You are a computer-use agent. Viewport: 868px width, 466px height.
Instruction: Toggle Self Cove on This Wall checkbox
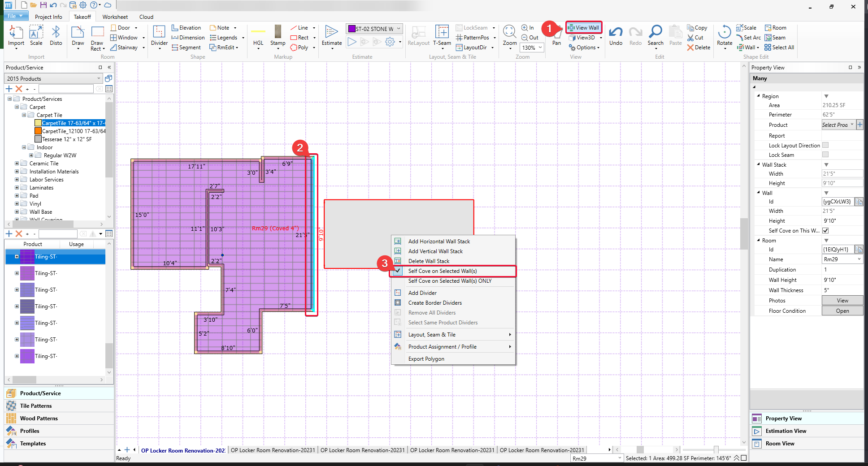825,231
